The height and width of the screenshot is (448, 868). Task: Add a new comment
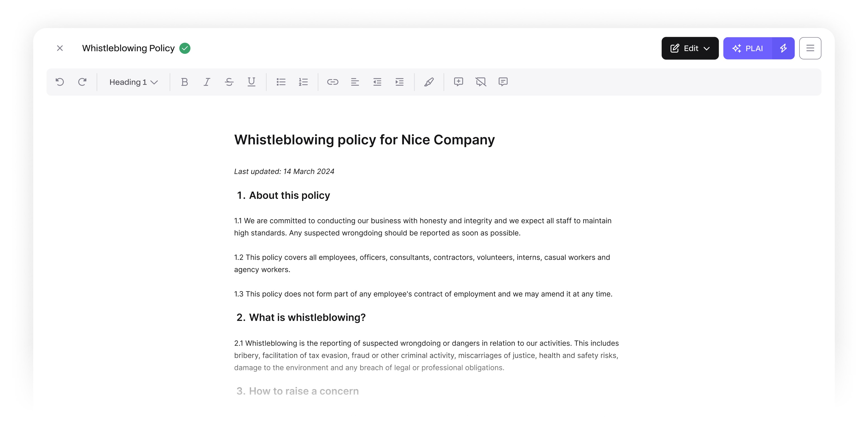click(459, 82)
